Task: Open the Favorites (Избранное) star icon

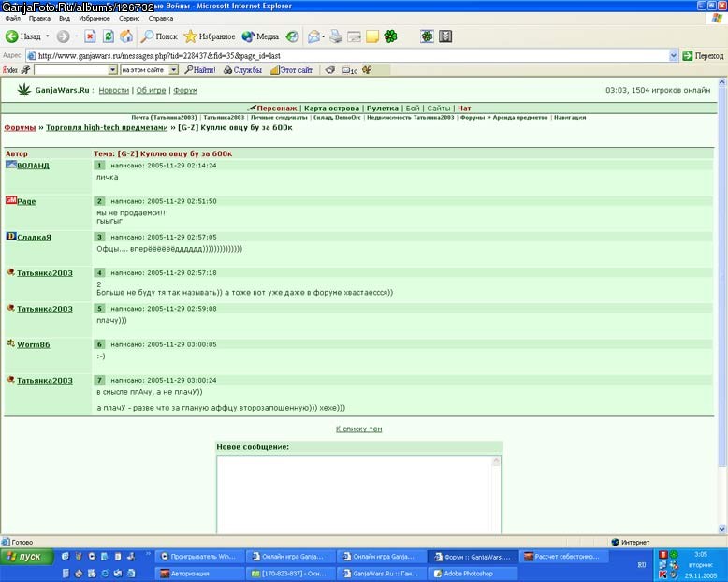Action: pos(210,36)
